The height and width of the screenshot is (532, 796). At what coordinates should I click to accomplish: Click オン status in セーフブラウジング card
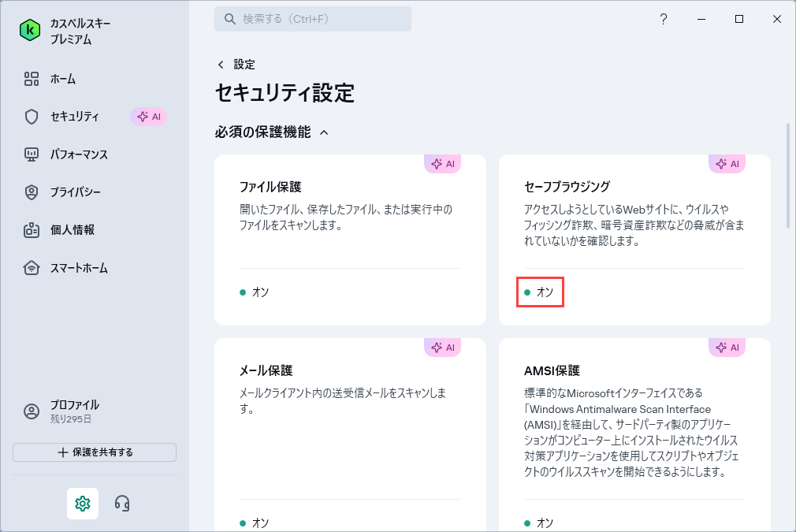538,292
